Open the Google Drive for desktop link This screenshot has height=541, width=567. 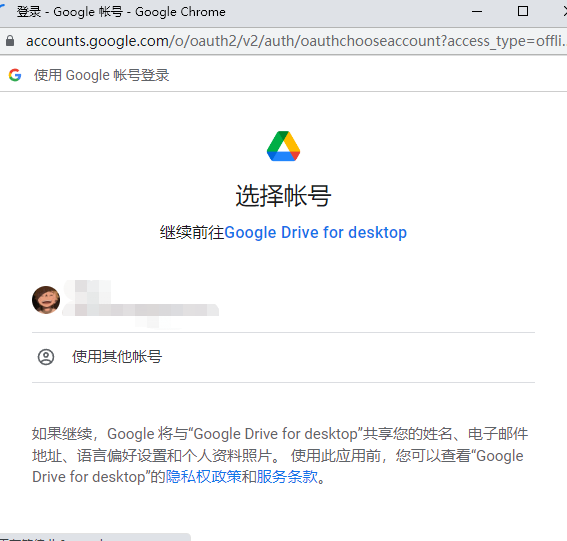(x=315, y=232)
